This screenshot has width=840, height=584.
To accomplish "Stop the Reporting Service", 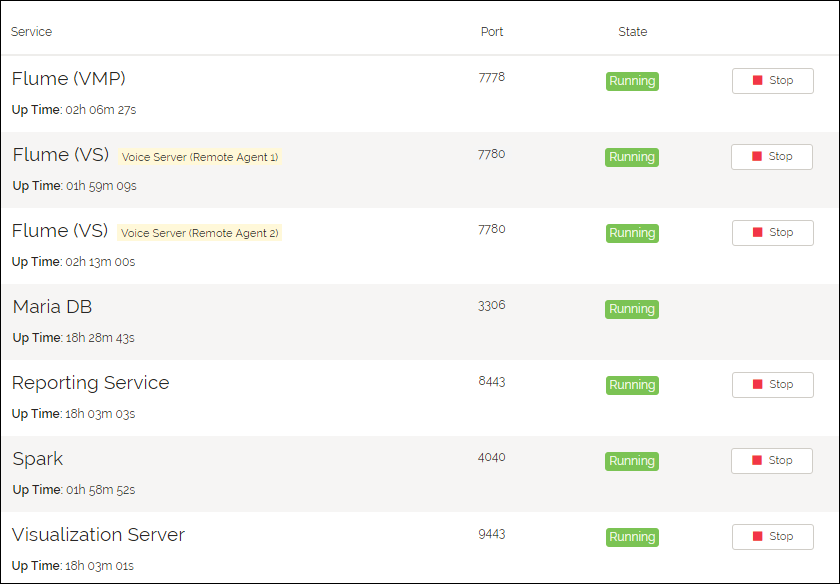I will pos(772,385).
